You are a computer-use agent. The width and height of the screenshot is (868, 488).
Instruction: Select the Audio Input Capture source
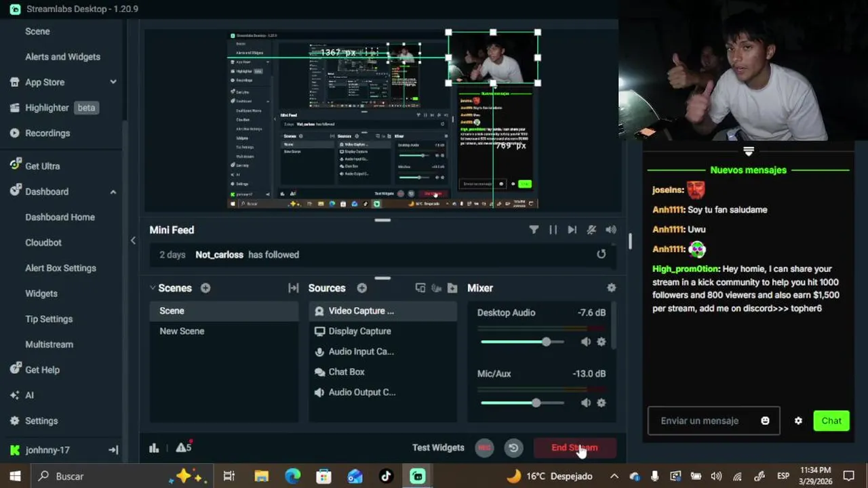(x=383, y=351)
